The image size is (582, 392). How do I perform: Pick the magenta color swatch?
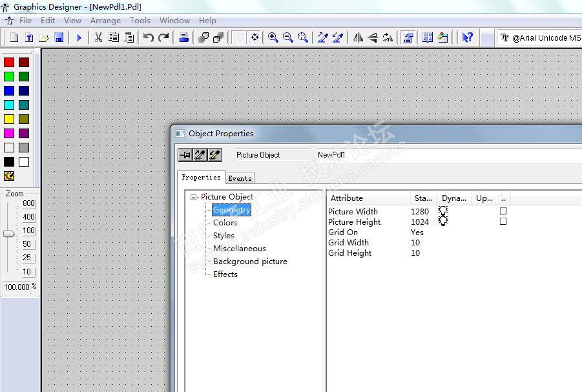point(9,133)
